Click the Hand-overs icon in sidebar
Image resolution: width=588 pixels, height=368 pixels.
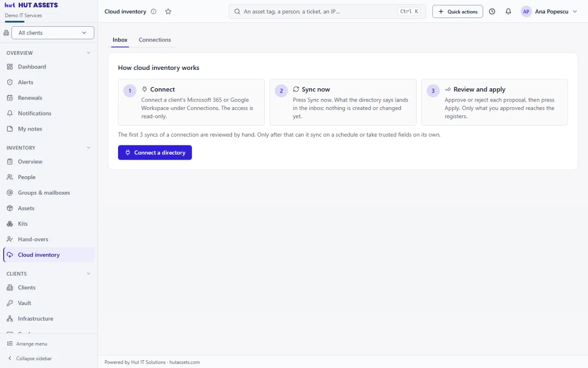[x=10, y=240]
